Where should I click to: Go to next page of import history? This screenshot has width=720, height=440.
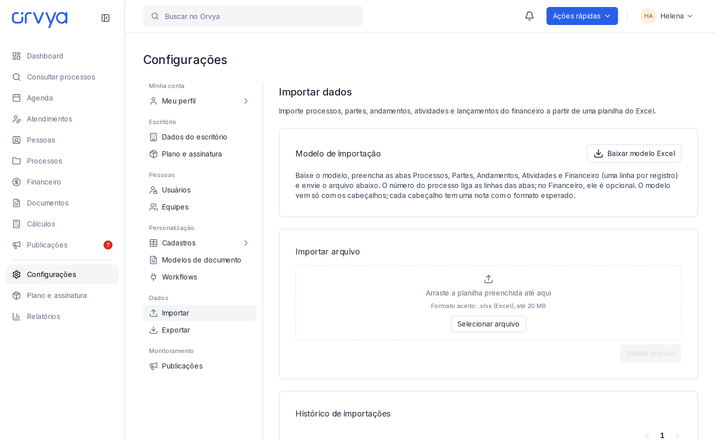coord(677,435)
